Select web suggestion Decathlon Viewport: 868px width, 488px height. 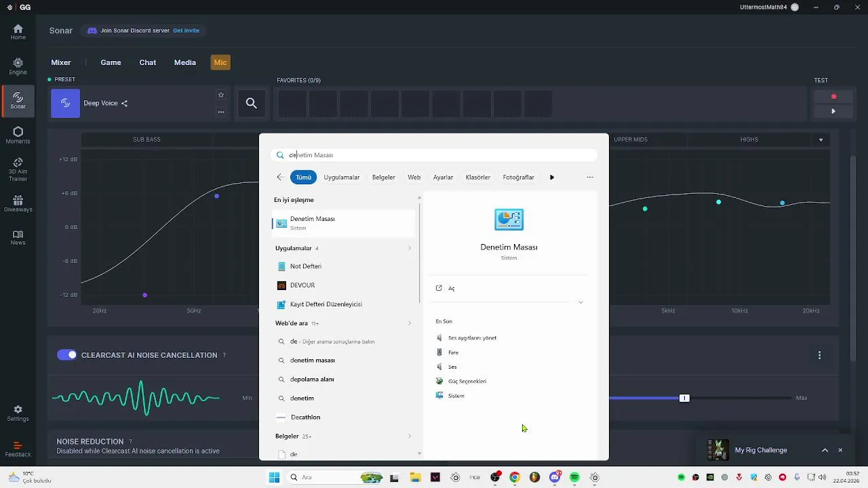click(343, 417)
